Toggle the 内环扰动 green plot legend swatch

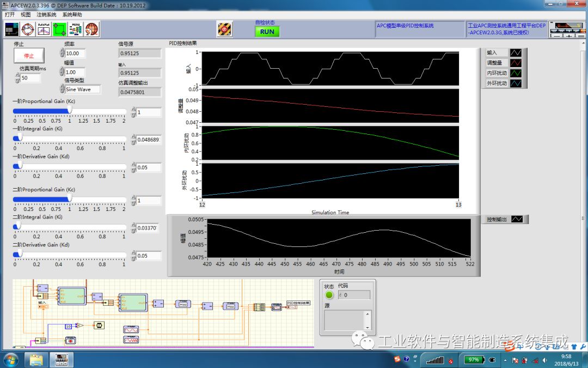coord(515,73)
